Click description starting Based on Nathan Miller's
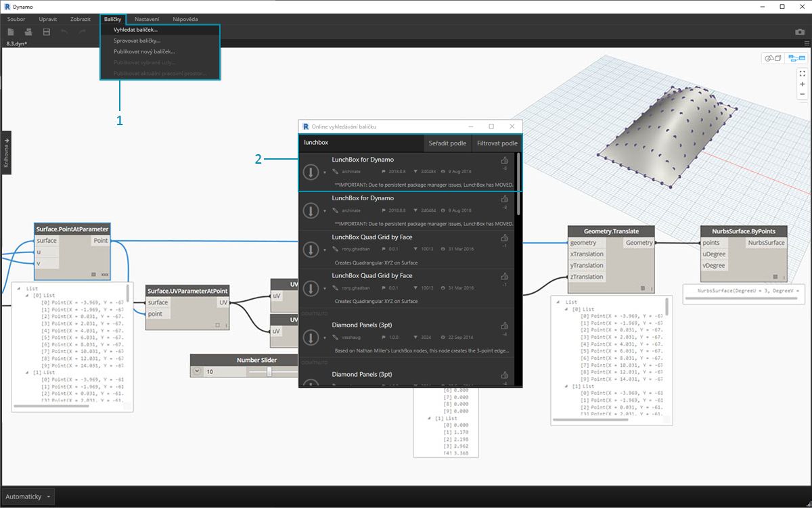Image resolution: width=812 pixels, height=508 pixels. 423,350
